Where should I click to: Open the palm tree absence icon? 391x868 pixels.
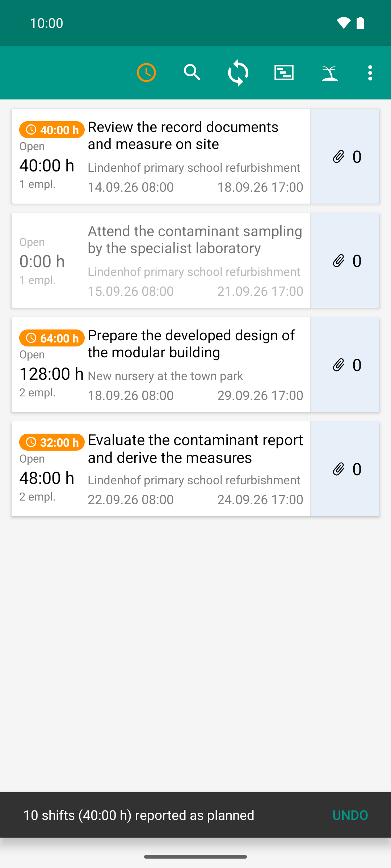(330, 73)
